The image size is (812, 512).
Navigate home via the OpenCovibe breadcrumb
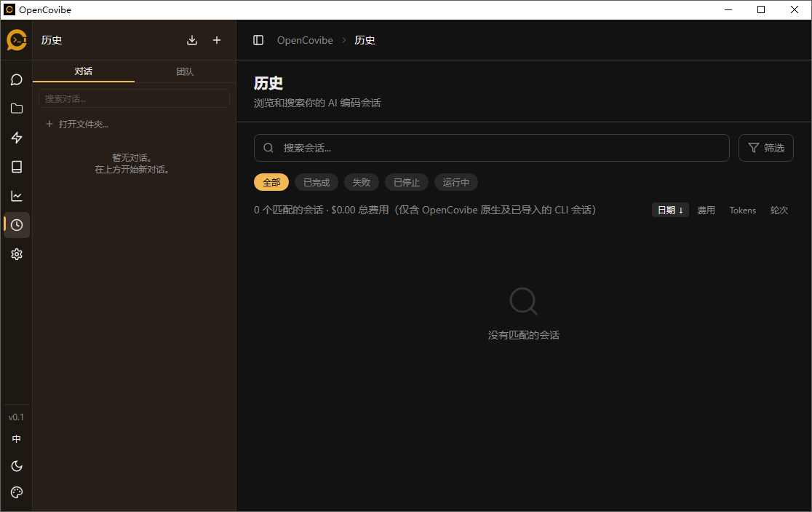[305, 40]
